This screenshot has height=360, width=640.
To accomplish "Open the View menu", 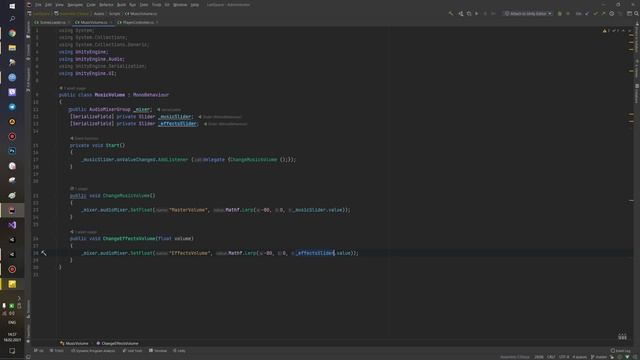I will coord(59,5).
